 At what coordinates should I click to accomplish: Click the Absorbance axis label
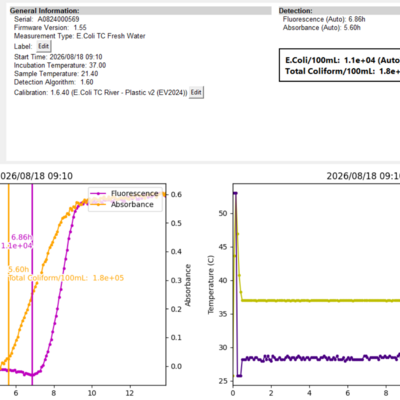[188, 285]
